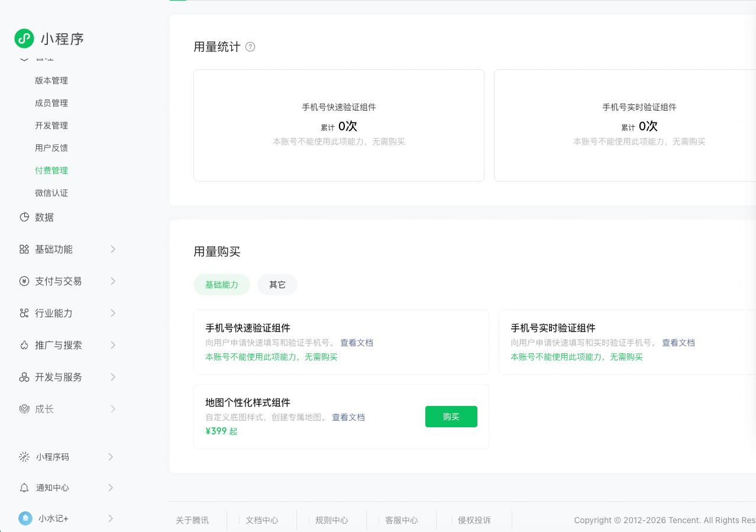
Task: Click the 行业能力 sidebar icon
Action: click(x=24, y=313)
